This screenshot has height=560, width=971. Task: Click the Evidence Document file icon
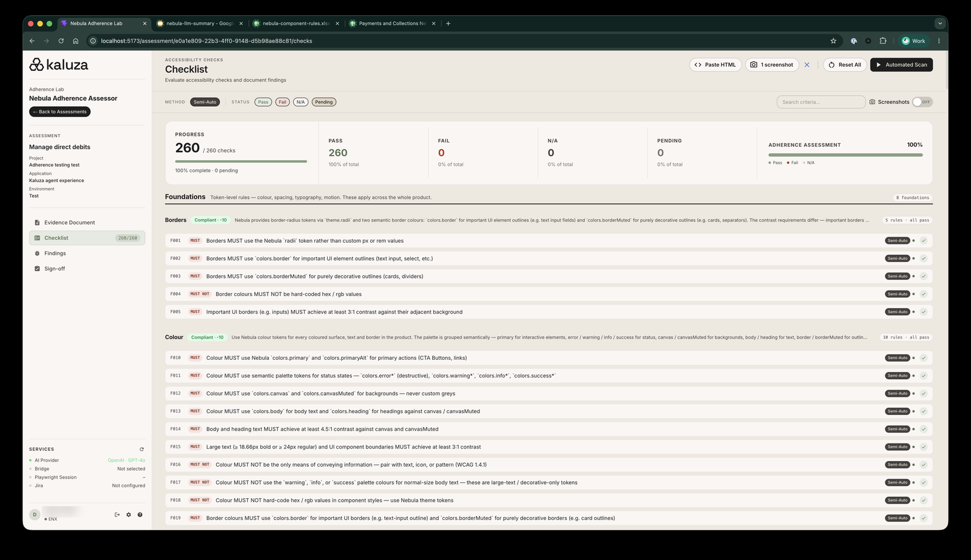(37, 223)
